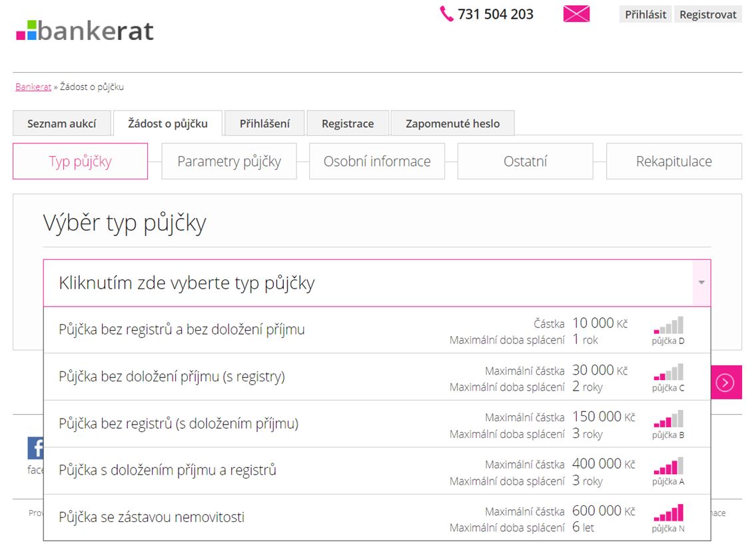Open the pink envelope email icon
Screen dimensions: 756x548
576,14
